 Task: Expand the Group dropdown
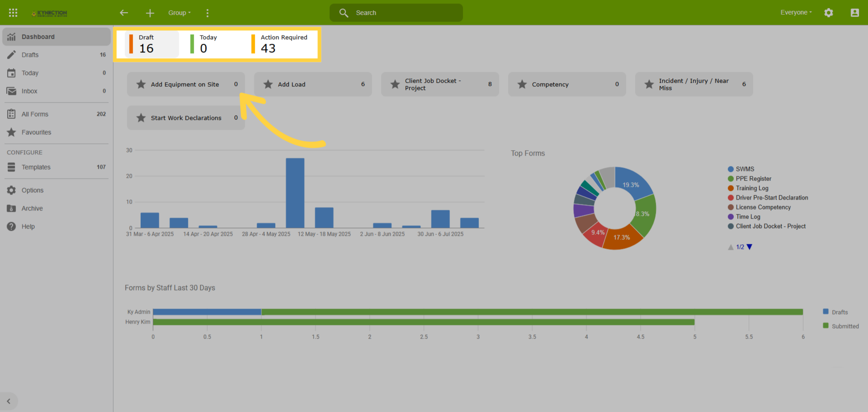click(x=179, y=13)
